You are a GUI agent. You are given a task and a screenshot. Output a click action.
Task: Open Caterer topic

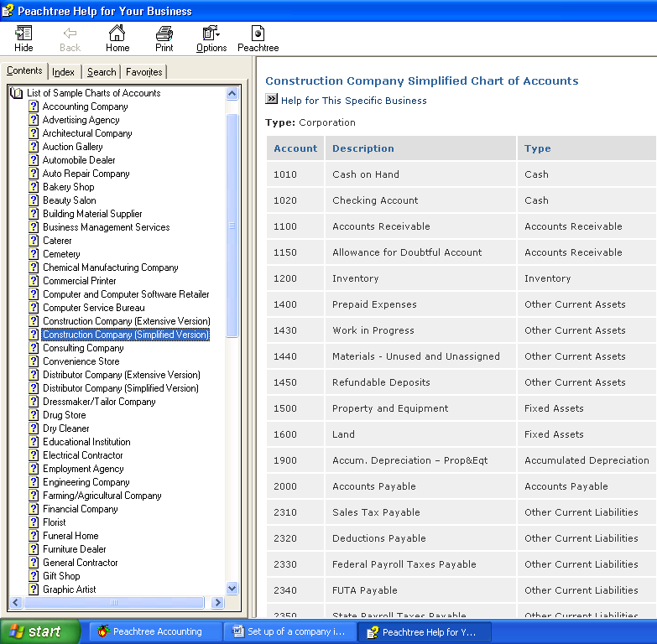pyautogui.click(x=57, y=241)
